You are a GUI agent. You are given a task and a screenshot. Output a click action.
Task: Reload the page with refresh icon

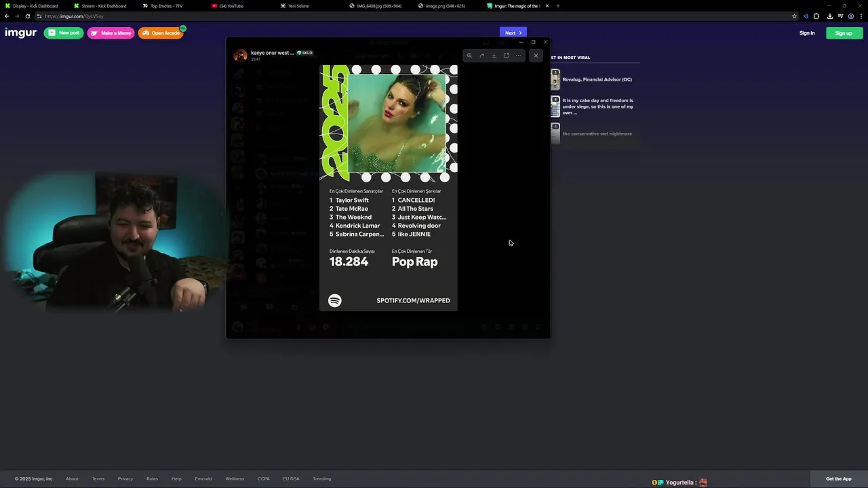tap(28, 16)
